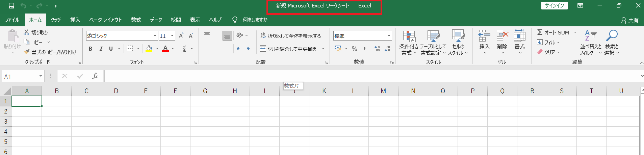Increase font size with larger A icon
Viewport: 644px width, 155px height.
[x=181, y=36]
